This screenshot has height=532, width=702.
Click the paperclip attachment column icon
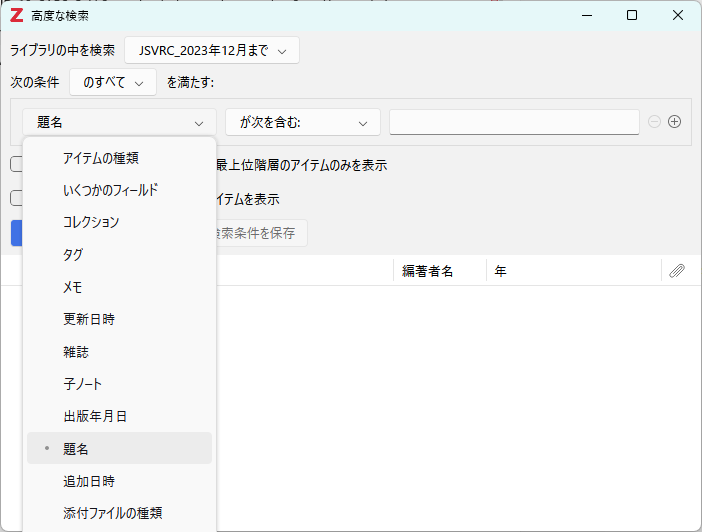pos(677,271)
